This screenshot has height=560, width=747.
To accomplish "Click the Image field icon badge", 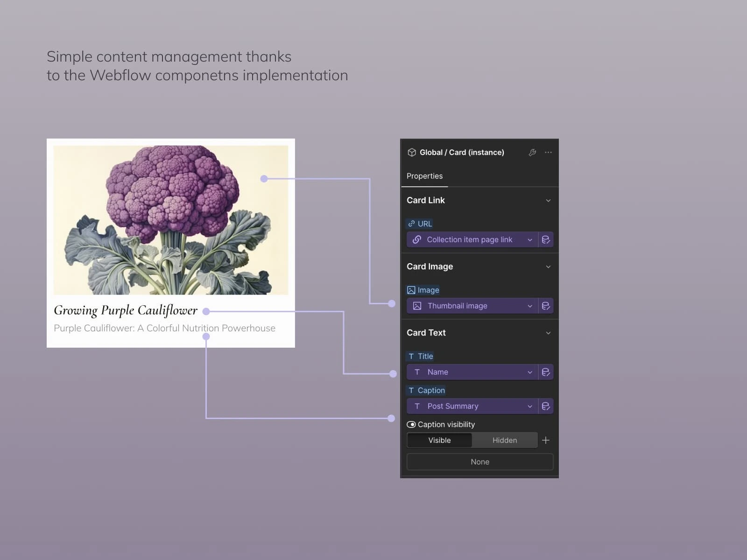I will pyautogui.click(x=411, y=290).
